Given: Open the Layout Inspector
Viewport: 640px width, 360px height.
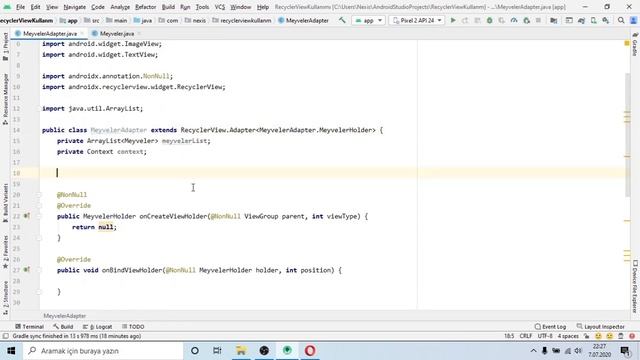Looking at the screenshot, I should click(600, 327).
